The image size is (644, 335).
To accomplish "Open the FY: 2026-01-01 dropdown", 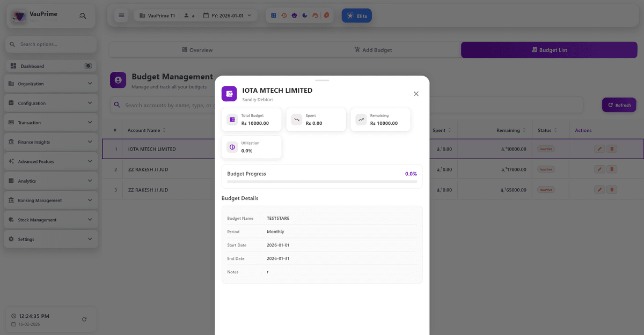I will [x=228, y=16].
